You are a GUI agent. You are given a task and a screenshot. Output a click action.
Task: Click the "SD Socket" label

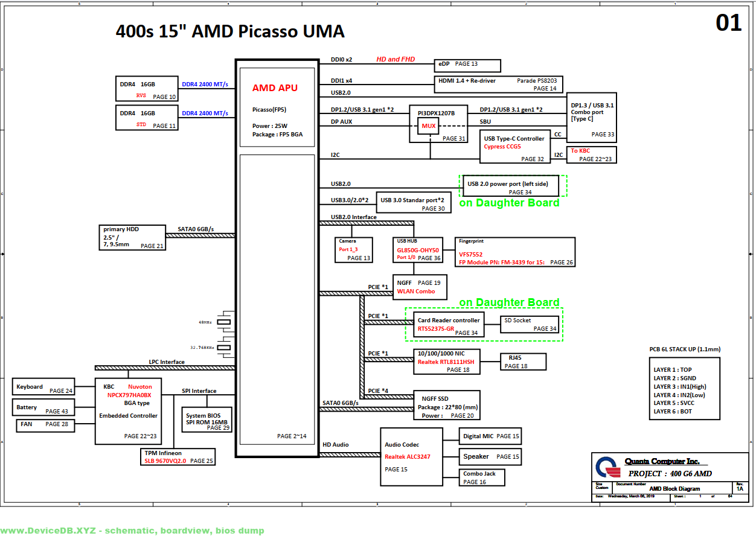[x=517, y=321]
